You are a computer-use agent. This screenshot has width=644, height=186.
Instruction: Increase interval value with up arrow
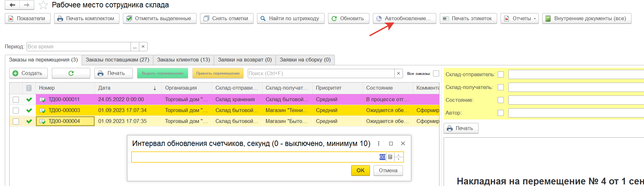398,155
